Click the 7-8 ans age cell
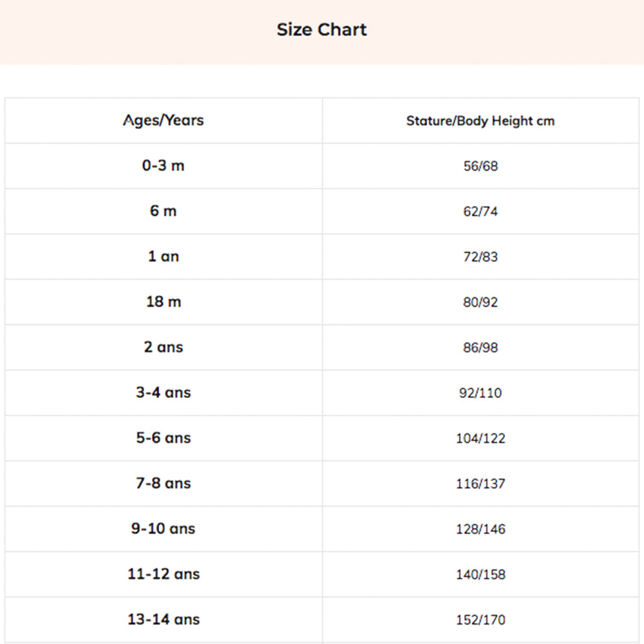Image resolution: width=644 pixels, height=644 pixels. click(x=164, y=483)
